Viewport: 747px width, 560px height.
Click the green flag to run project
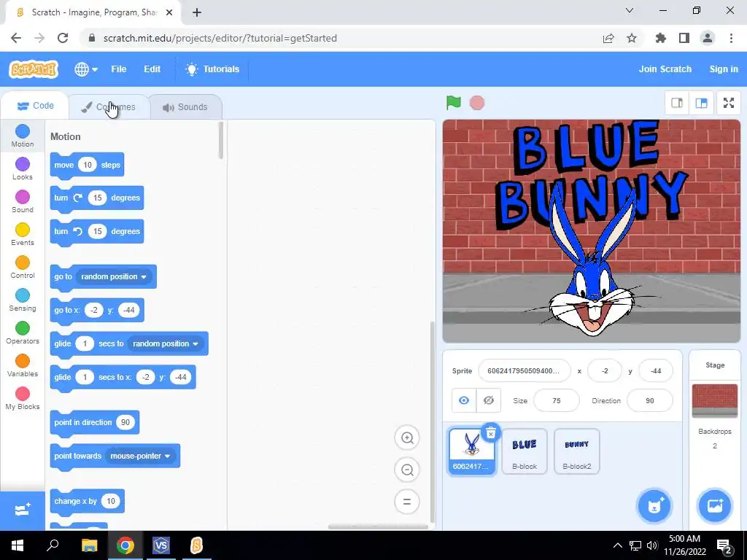pyautogui.click(x=453, y=102)
